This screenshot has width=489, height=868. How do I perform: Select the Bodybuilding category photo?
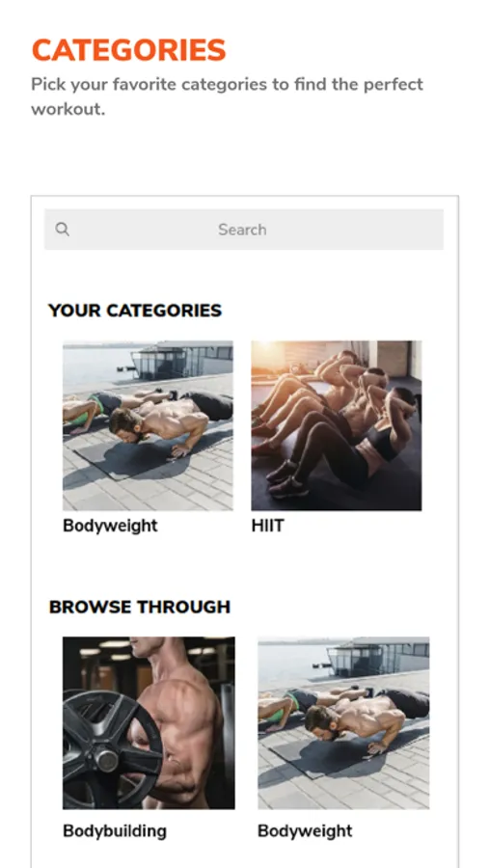coord(149,722)
